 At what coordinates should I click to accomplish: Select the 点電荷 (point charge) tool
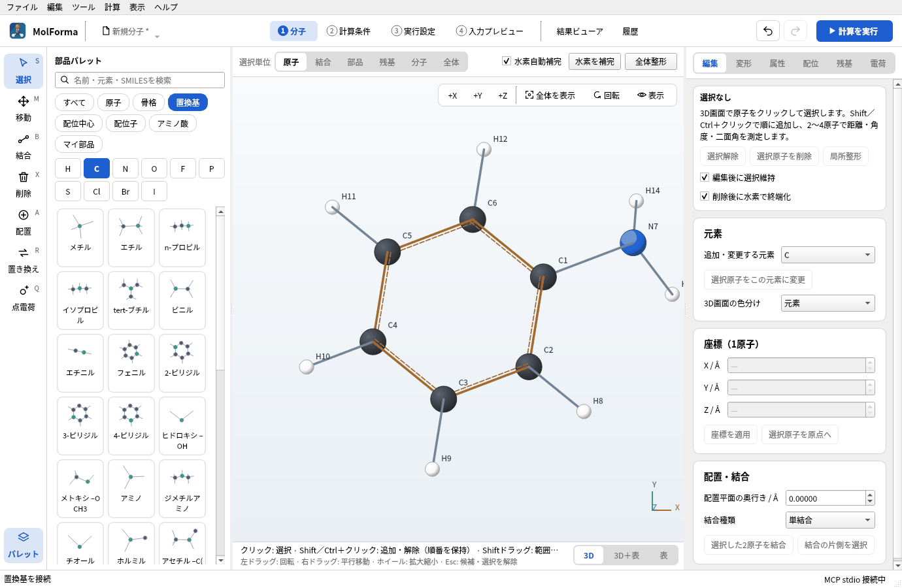click(x=24, y=298)
